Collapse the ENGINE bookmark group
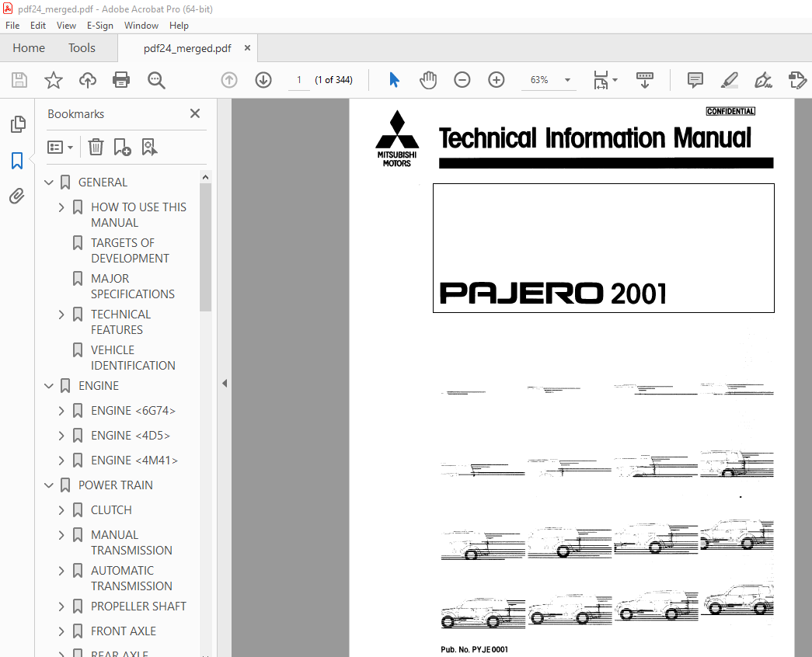 coord(49,386)
